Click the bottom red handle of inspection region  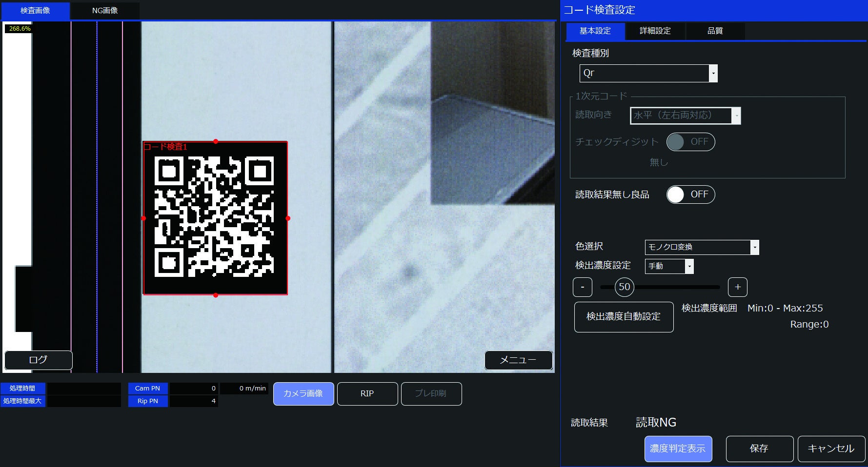[x=216, y=295]
